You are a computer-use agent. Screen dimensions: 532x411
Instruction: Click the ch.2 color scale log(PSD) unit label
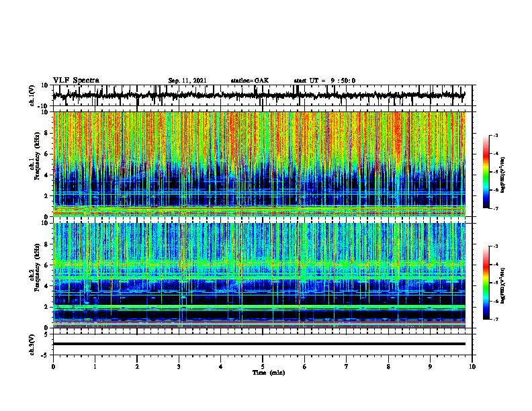click(x=503, y=285)
